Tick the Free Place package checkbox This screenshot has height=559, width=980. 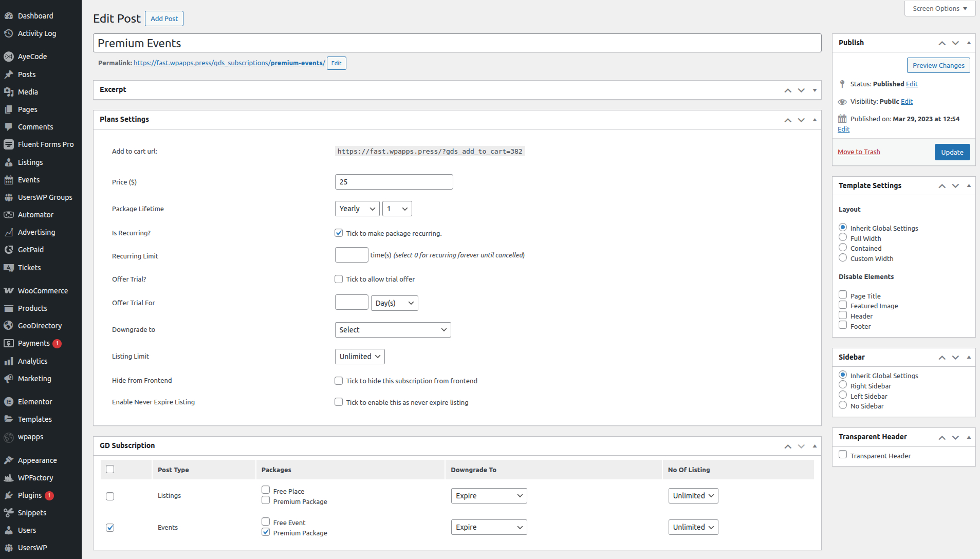[266, 490]
